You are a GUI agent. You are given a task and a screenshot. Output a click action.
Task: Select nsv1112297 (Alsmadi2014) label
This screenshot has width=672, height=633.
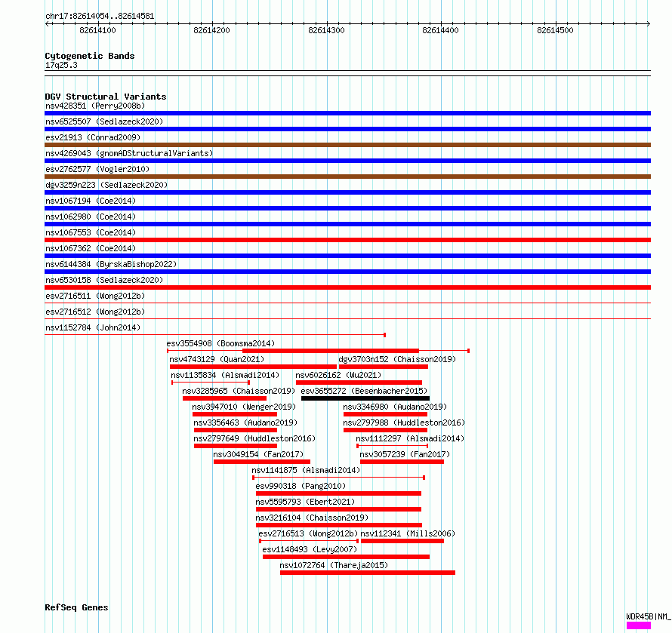coord(410,438)
